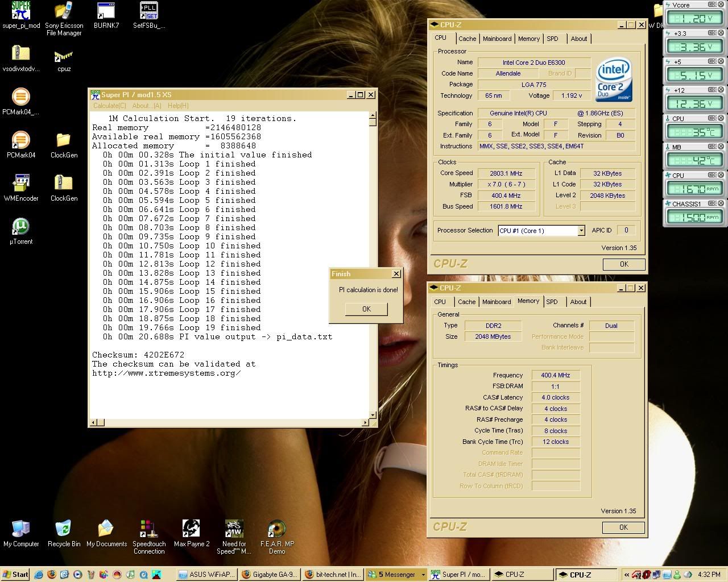Screen dimensions: 728x582
Task: Click Super PI horizontal scrollbar left arrow
Action: (94, 422)
